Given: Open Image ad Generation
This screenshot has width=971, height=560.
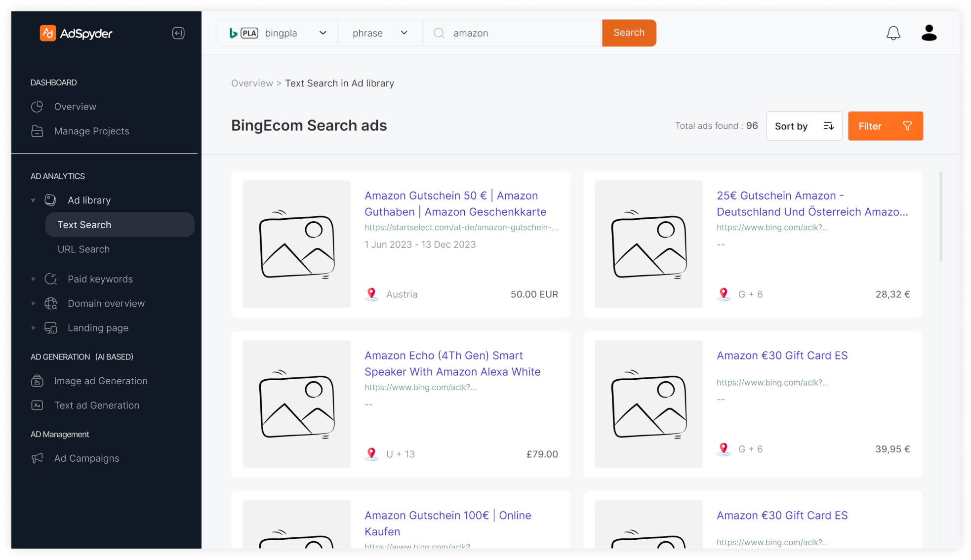Looking at the screenshot, I should tap(101, 381).
